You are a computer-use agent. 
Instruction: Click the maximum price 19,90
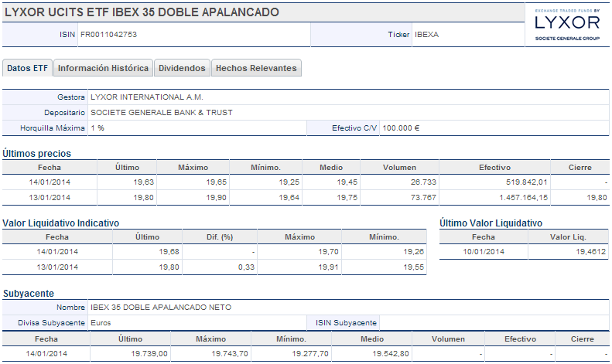[216, 198]
